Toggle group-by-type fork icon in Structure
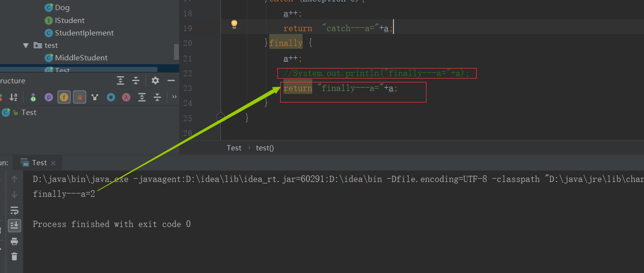The image size is (644, 273). pos(95,97)
